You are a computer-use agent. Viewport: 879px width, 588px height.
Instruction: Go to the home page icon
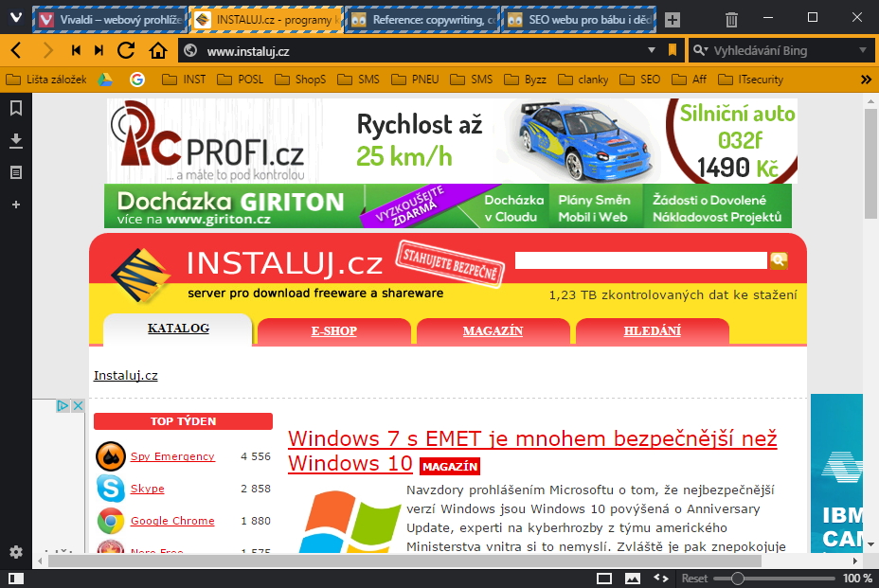158,50
